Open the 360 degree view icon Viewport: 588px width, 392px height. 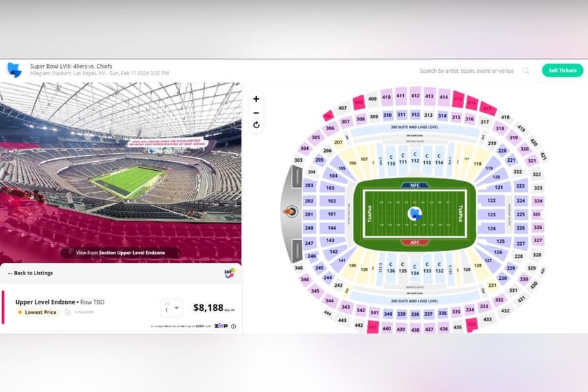(x=230, y=273)
